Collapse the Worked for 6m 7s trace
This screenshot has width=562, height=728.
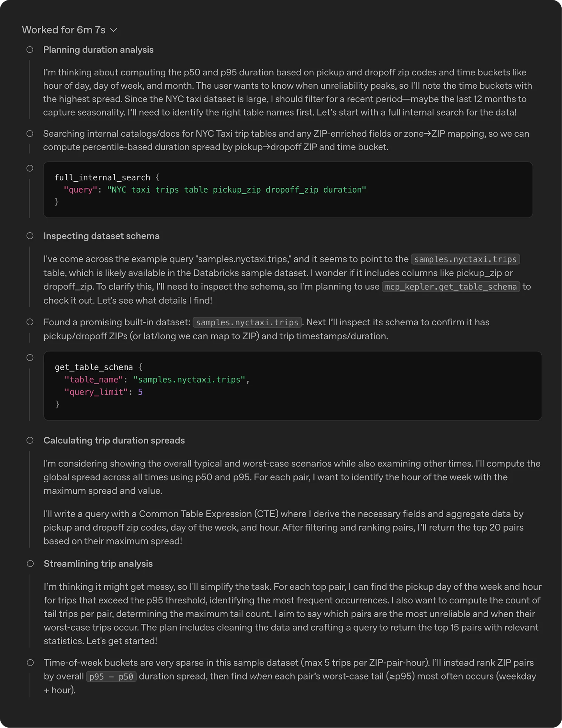(x=114, y=30)
